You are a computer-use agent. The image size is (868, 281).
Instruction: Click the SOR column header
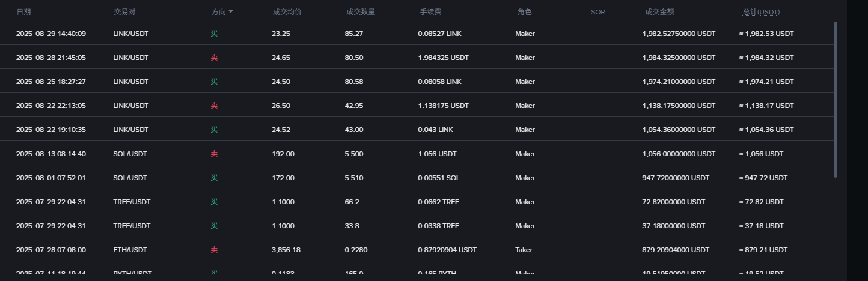598,12
